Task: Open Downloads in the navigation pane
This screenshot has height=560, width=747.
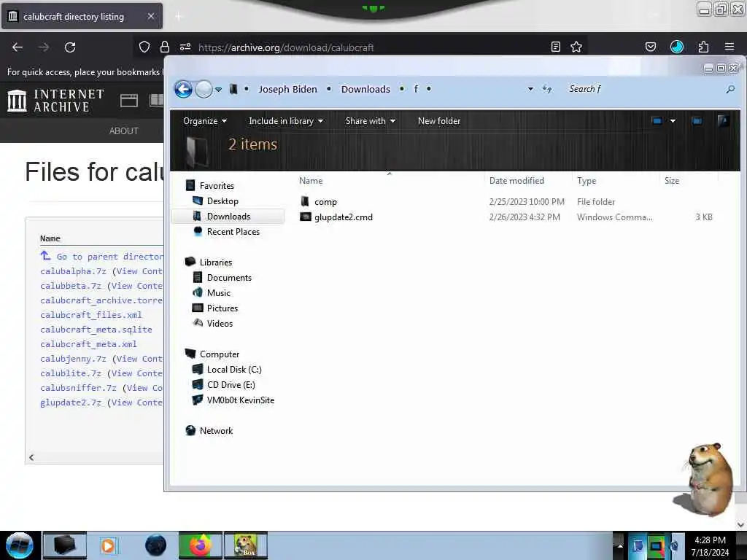Action: pos(228,216)
